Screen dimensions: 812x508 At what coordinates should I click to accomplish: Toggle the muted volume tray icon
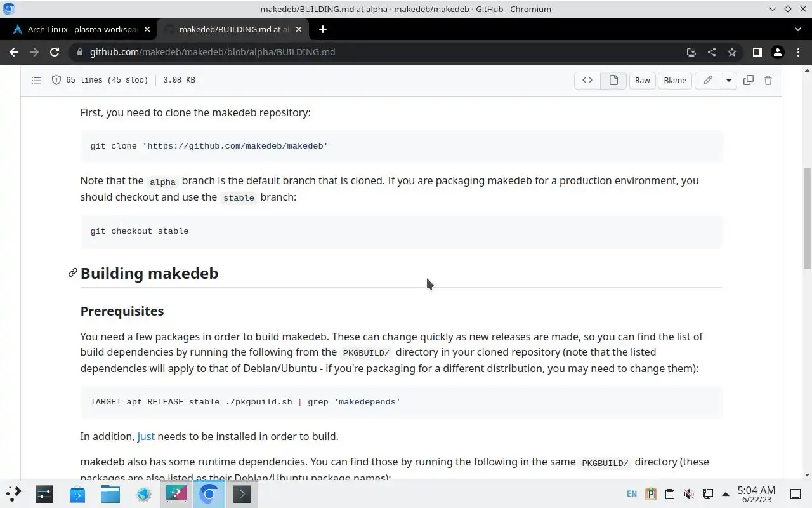click(x=688, y=493)
